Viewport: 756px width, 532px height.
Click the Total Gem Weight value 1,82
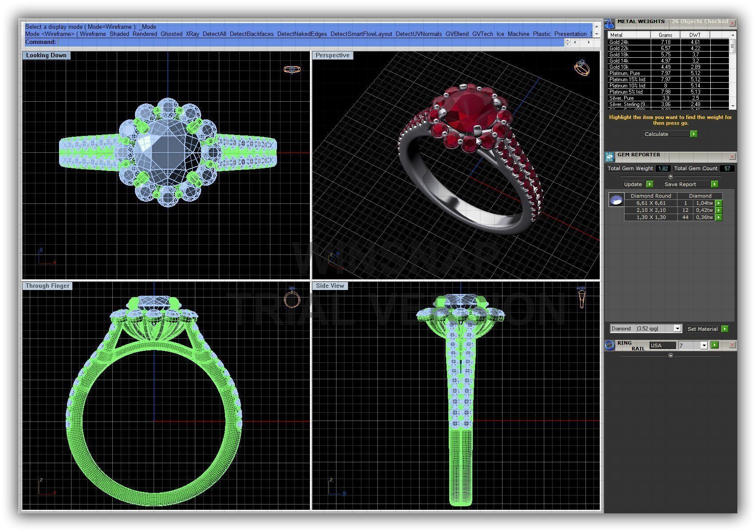[x=663, y=168]
